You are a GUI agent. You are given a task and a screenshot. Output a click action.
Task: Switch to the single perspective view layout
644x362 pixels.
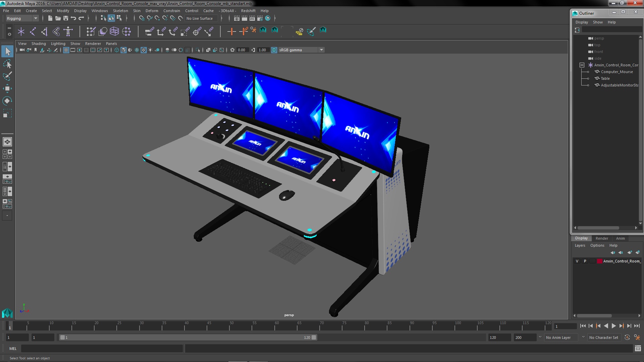(7, 142)
